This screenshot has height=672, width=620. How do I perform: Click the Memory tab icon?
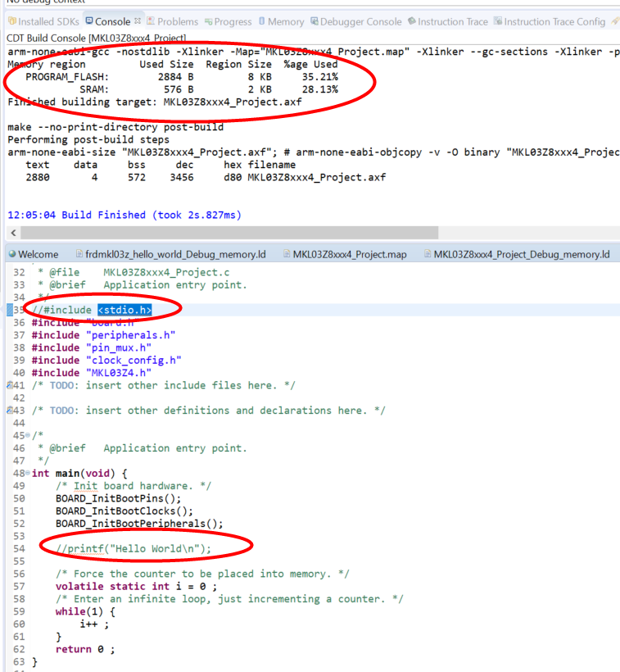coord(261,21)
